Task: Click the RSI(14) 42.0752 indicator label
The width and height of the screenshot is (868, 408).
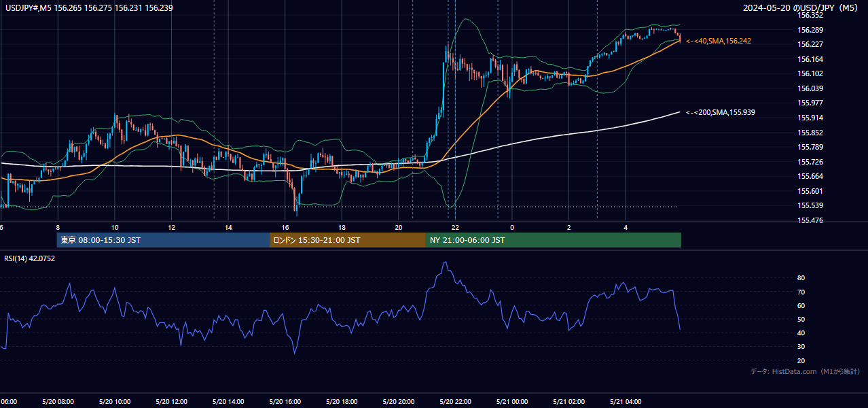Action: click(x=30, y=258)
